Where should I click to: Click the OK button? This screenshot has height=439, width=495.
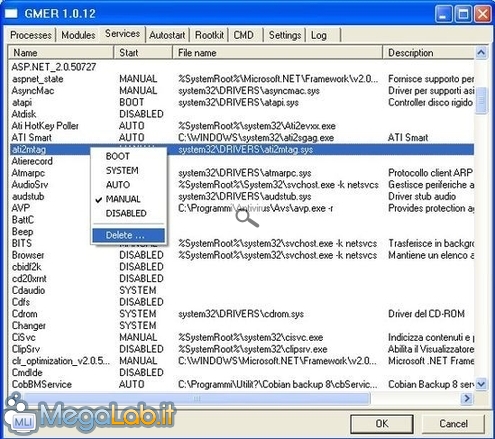click(x=382, y=423)
